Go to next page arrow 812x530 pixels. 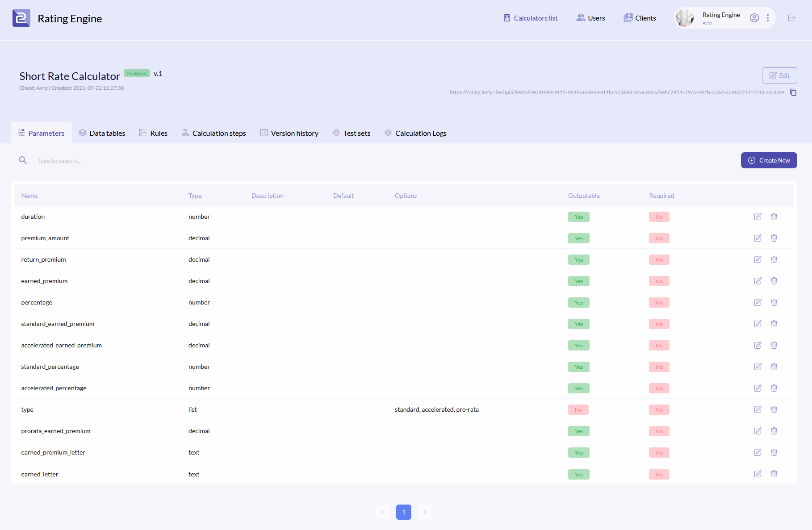point(425,512)
